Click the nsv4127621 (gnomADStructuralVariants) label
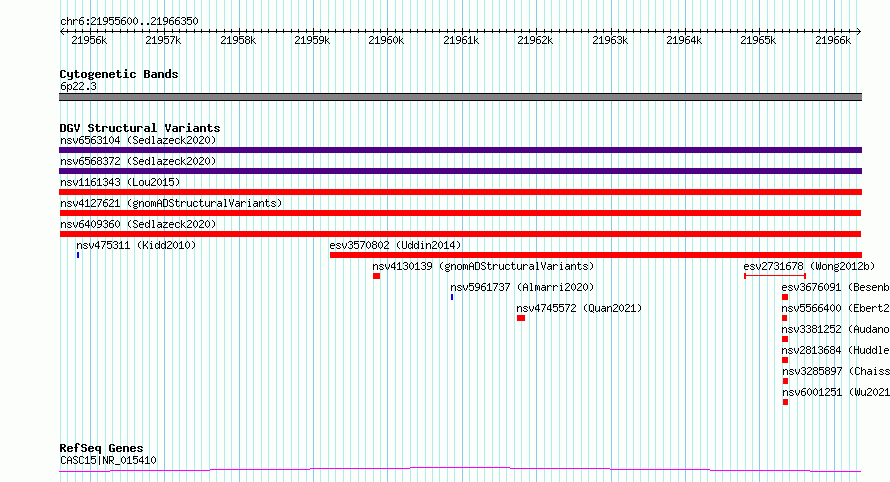Viewport: 890px width, 482px height. [x=171, y=203]
